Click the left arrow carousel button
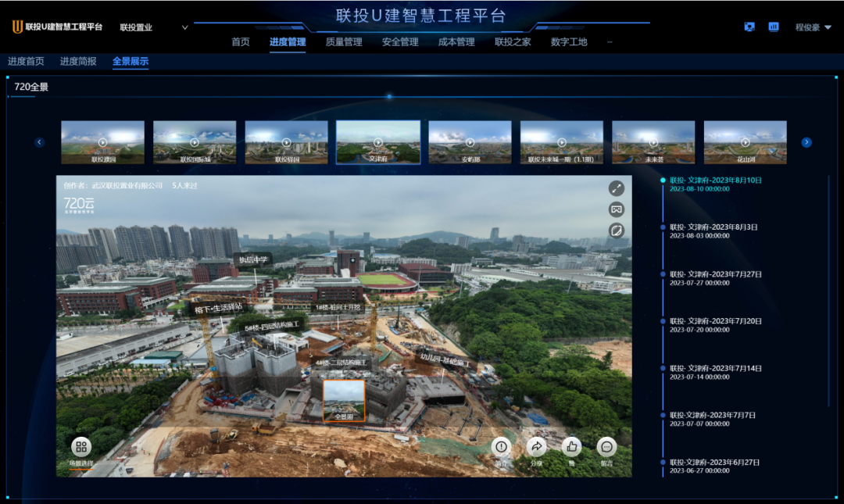Viewport: 844px width, 504px height. pos(40,142)
